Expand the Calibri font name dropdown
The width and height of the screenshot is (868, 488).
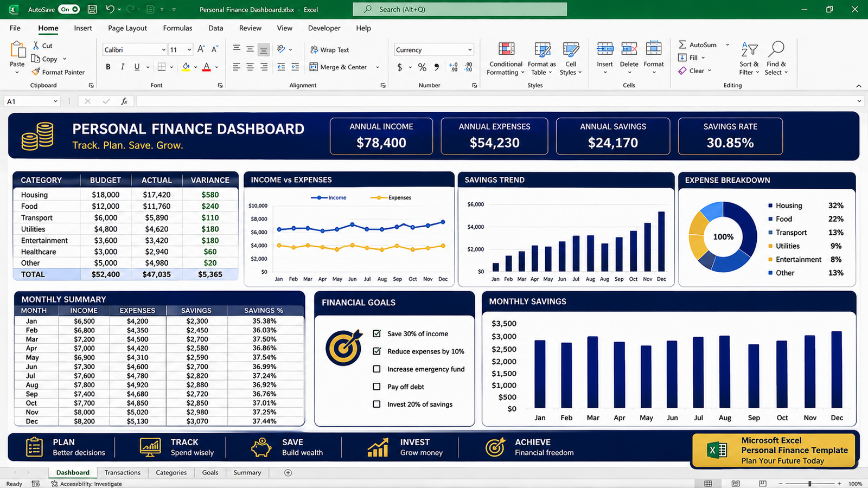point(163,50)
